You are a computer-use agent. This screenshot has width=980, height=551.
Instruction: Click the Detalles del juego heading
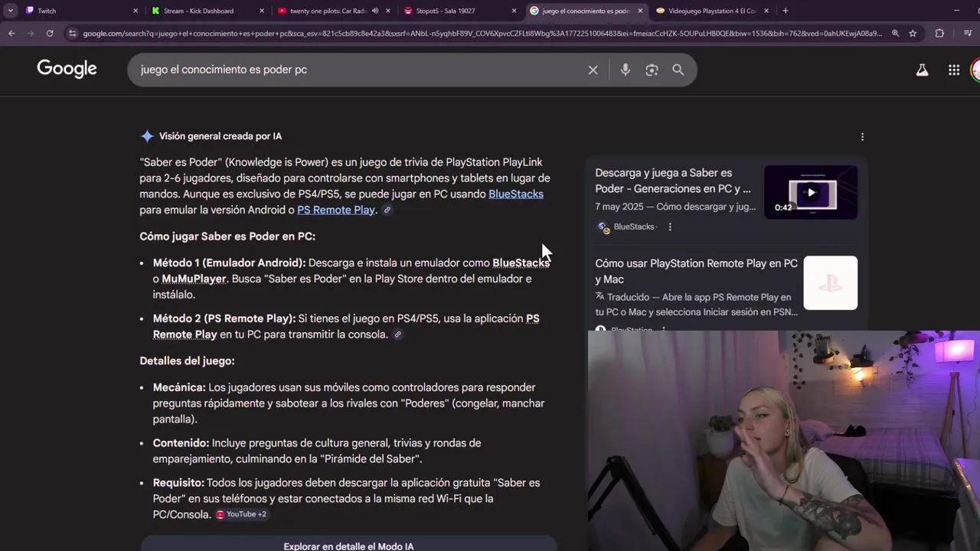(x=187, y=360)
